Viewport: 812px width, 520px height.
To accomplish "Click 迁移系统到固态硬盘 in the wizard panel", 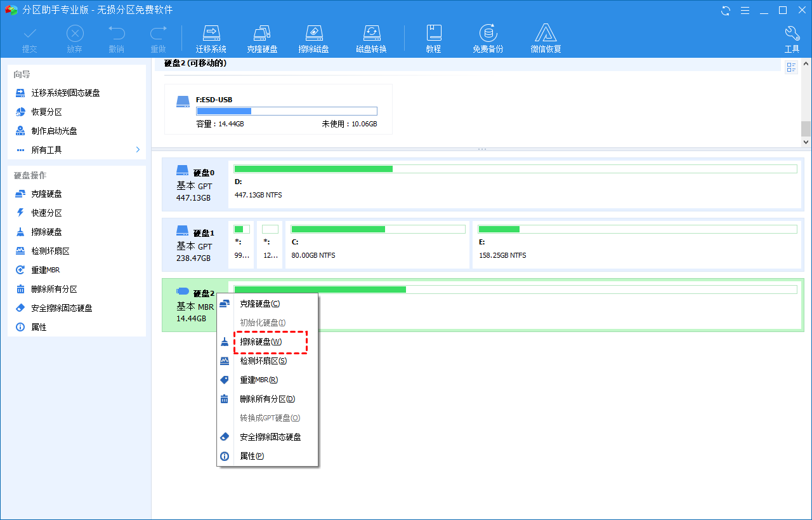I will pos(65,93).
